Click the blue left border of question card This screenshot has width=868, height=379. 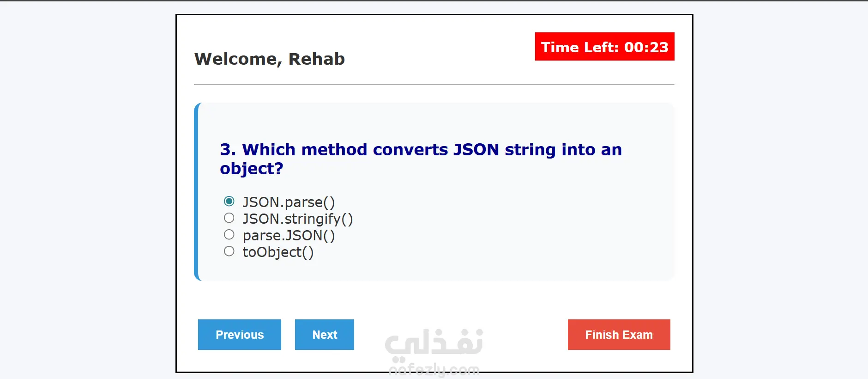pyautogui.click(x=196, y=192)
